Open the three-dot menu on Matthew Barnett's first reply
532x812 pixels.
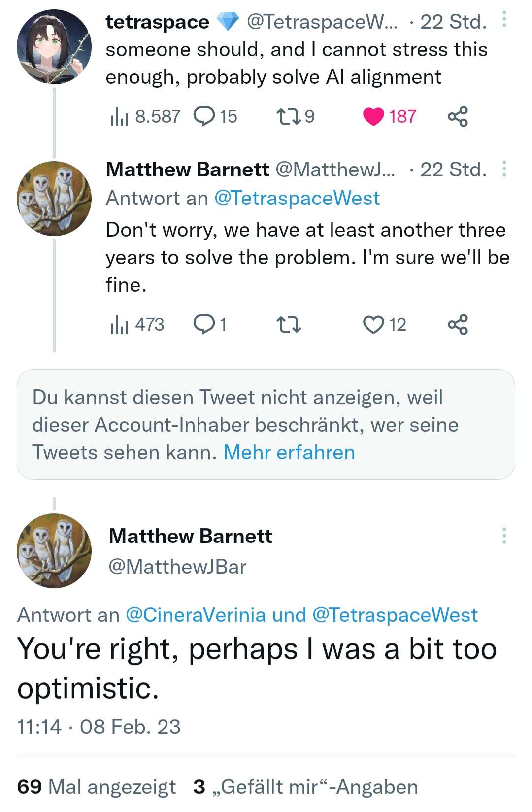point(504,169)
